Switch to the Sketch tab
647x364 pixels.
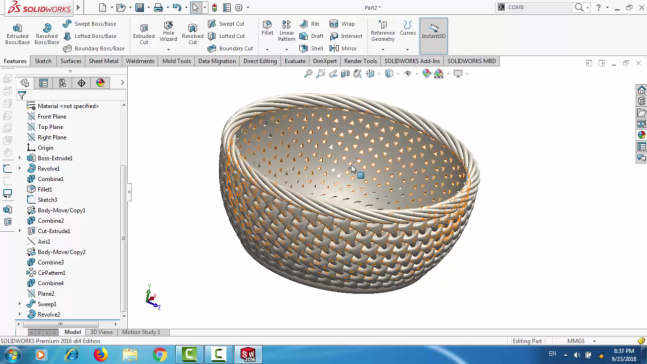coord(43,61)
